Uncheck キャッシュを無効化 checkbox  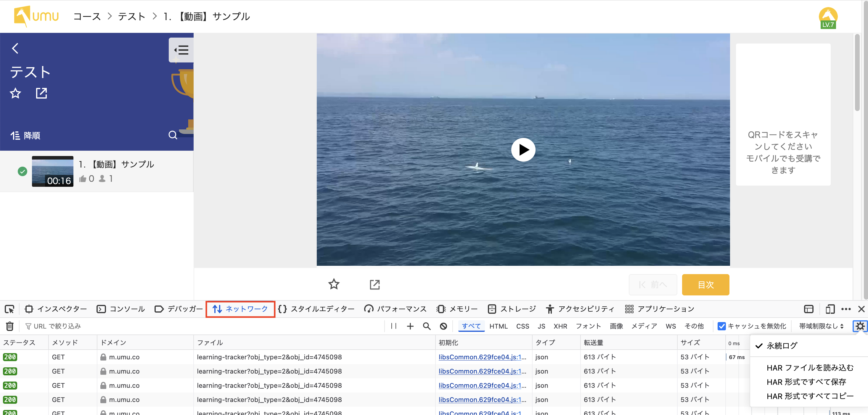tap(721, 326)
